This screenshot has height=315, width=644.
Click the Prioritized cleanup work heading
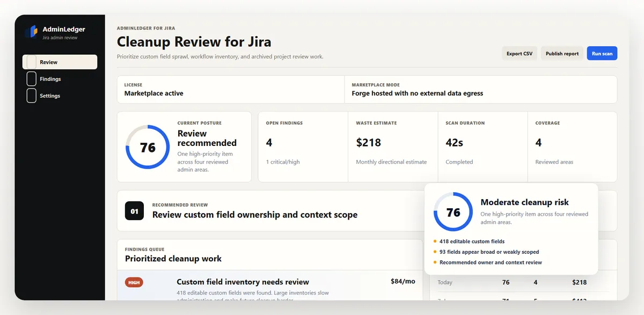(x=173, y=259)
